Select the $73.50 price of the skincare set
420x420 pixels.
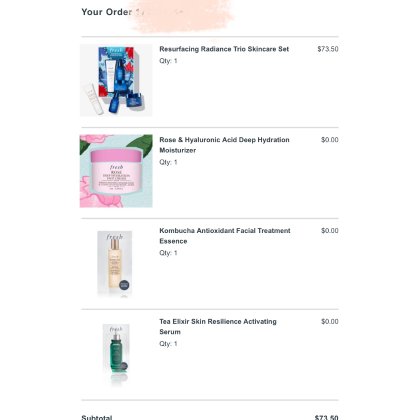coord(328,49)
